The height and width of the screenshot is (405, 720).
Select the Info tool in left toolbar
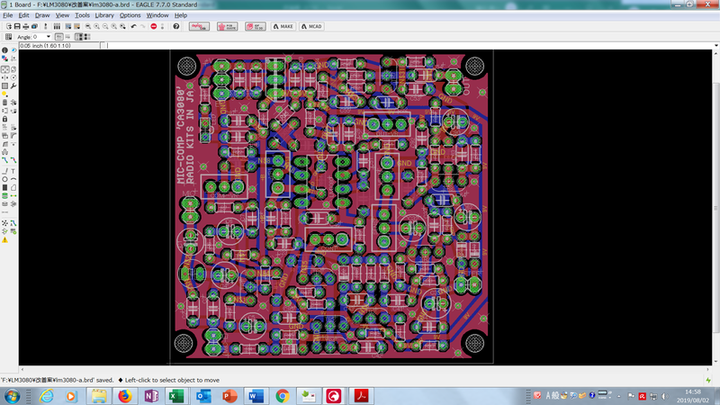pyautogui.click(x=4, y=52)
